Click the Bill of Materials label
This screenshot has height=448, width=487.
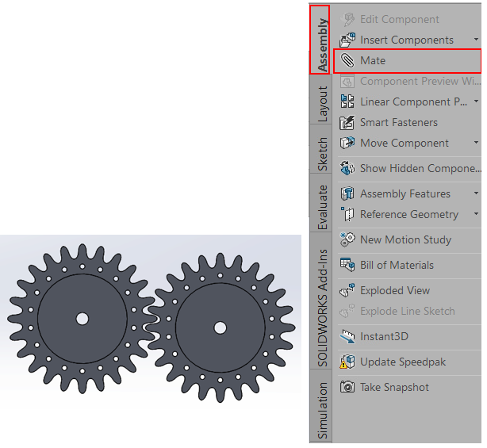[x=397, y=265]
